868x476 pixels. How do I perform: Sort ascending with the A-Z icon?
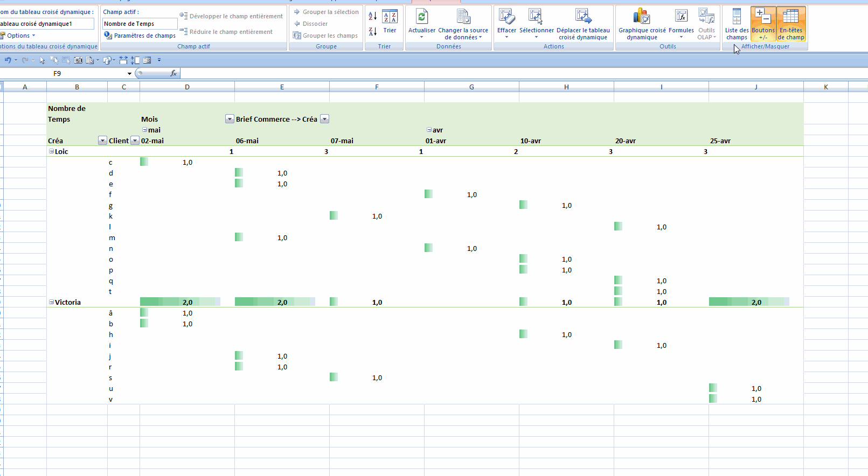(x=373, y=17)
